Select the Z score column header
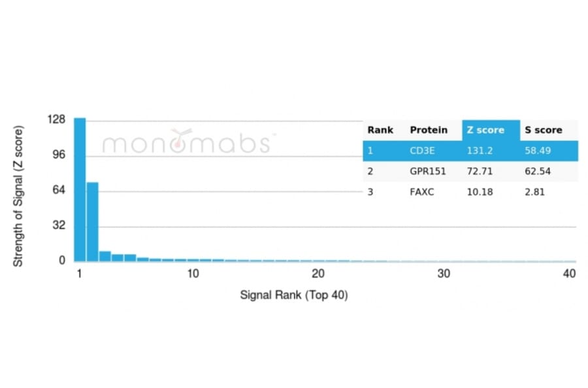 tap(485, 130)
